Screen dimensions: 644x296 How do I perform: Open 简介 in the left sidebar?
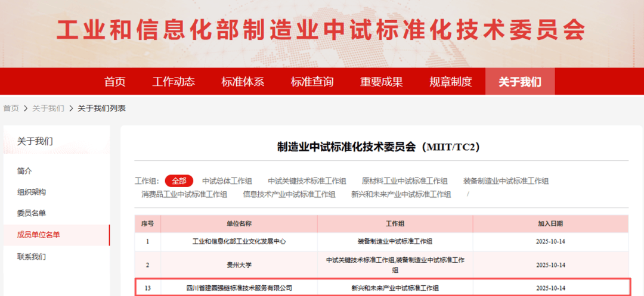coord(25,171)
